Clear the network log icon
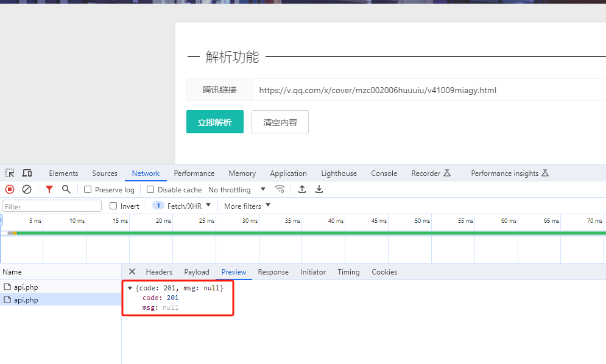The width and height of the screenshot is (606, 364). [x=27, y=189]
